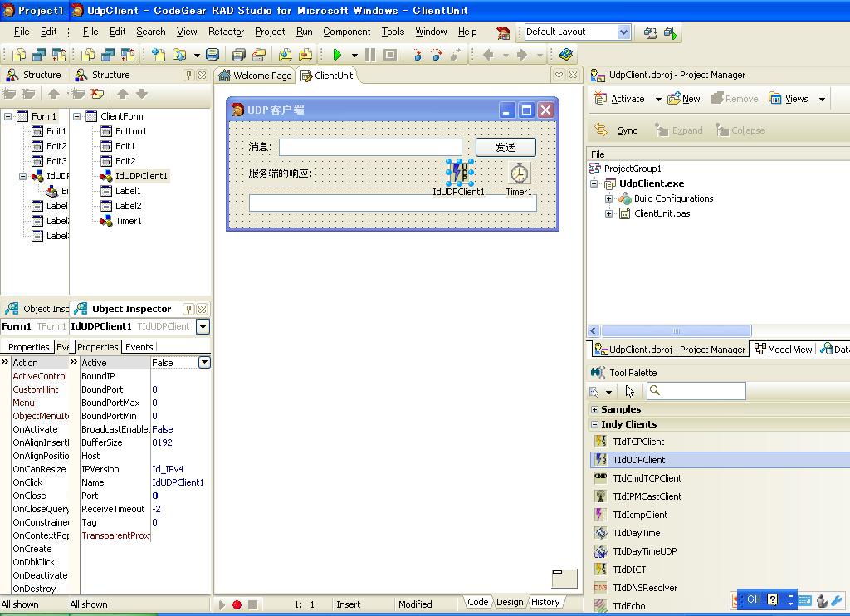Open the Activate button dropdown arrow
Image resolution: width=850 pixels, height=616 pixels.
(658, 100)
